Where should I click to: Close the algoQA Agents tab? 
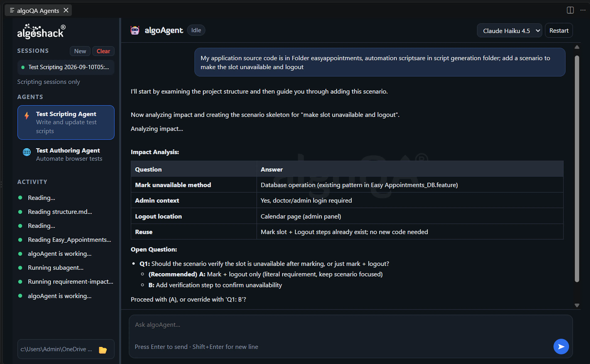tap(66, 10)
